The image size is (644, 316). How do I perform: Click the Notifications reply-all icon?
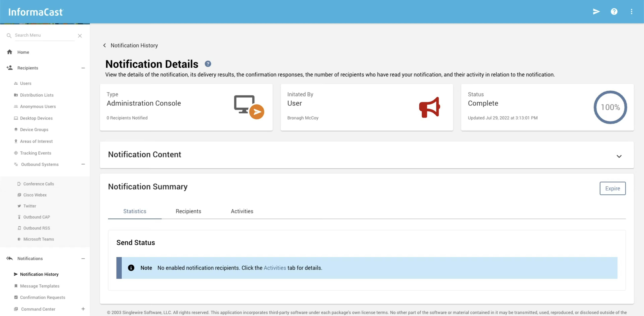pos(10,258)
